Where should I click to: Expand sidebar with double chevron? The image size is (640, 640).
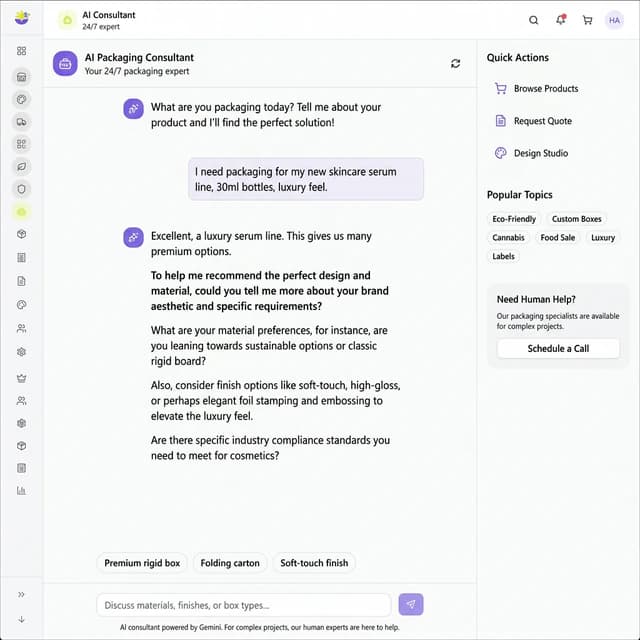click(22, 594)
